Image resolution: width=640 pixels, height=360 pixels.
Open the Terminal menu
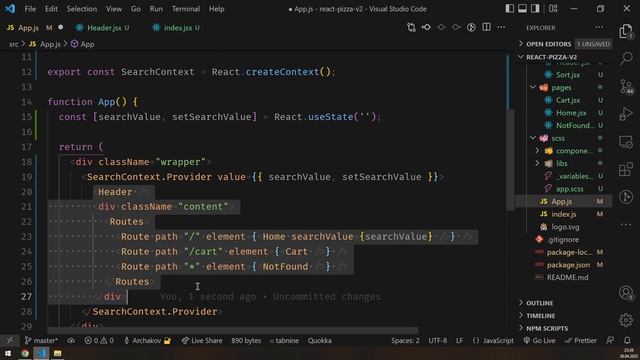(x=186, y=9)
